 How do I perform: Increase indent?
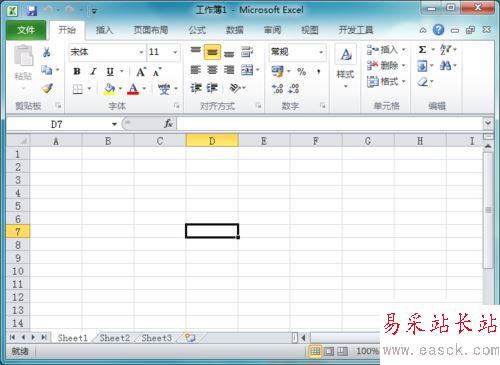point(212,88)
